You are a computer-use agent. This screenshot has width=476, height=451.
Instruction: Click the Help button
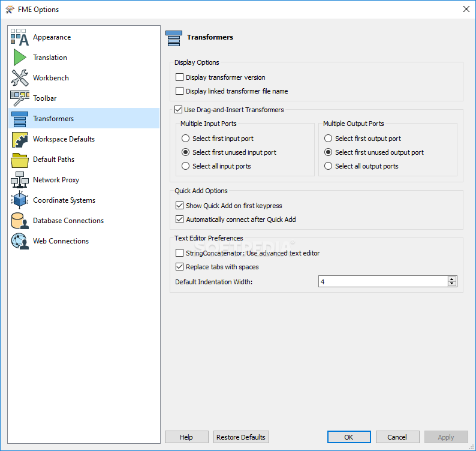point(186,437)
